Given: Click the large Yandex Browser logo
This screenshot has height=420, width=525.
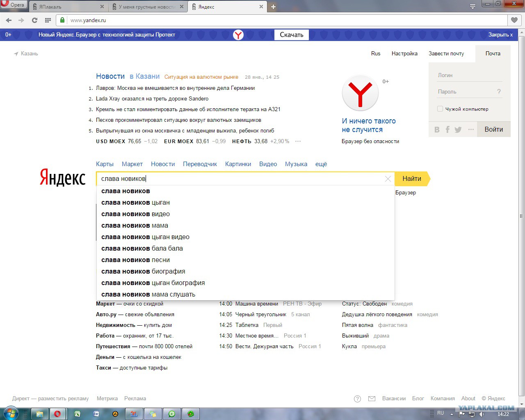Looking at the screenshot, I should click(x=360, y=93).
